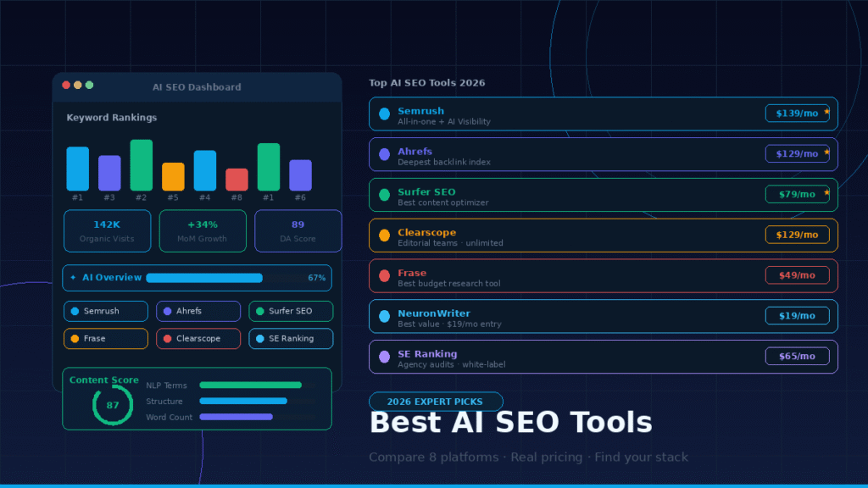Click the Best AI SEO Tools headline
Viewport: 868px width, 488px height.
click(x=510, y=422)
